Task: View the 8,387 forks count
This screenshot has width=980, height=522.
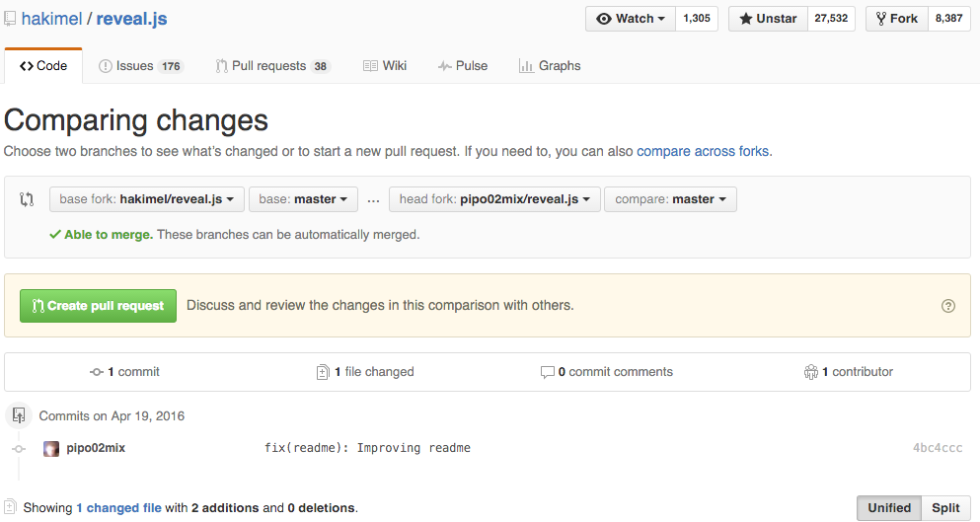Action: (x=948, y=19)
